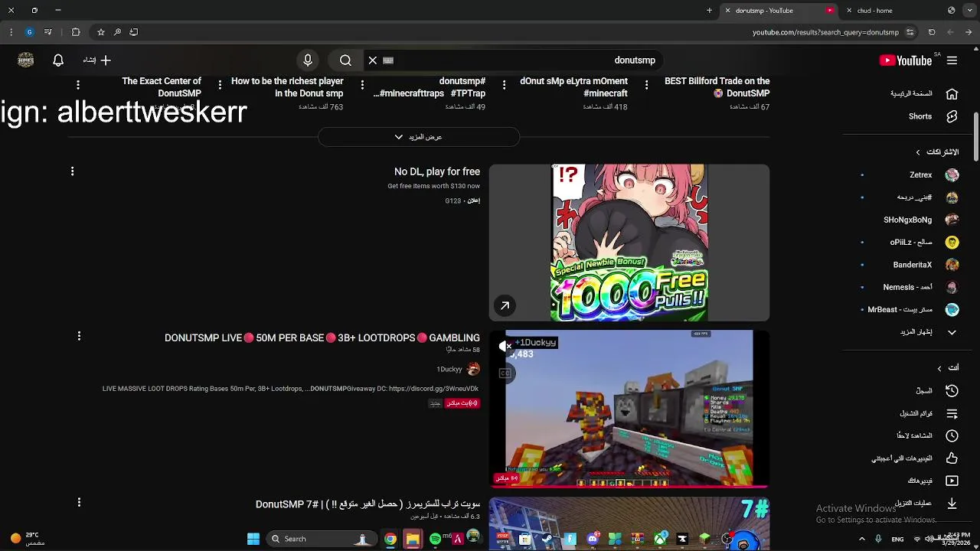This screenshot has height=551, width=980.
Task: Open the browser three-dot menu
Action: pyautogui.click(x=11, y=32)
